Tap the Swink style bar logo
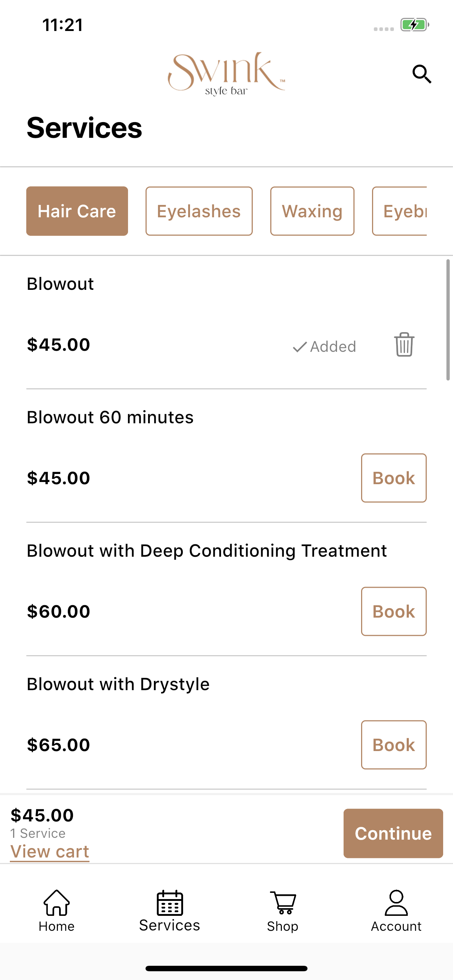453x980 pixels. (226, 74)
